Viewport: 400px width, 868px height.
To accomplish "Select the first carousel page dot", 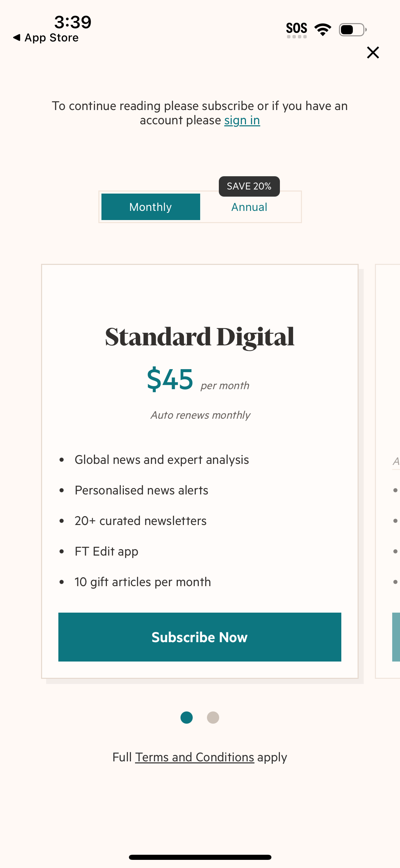I will click(x=186, y=718).
